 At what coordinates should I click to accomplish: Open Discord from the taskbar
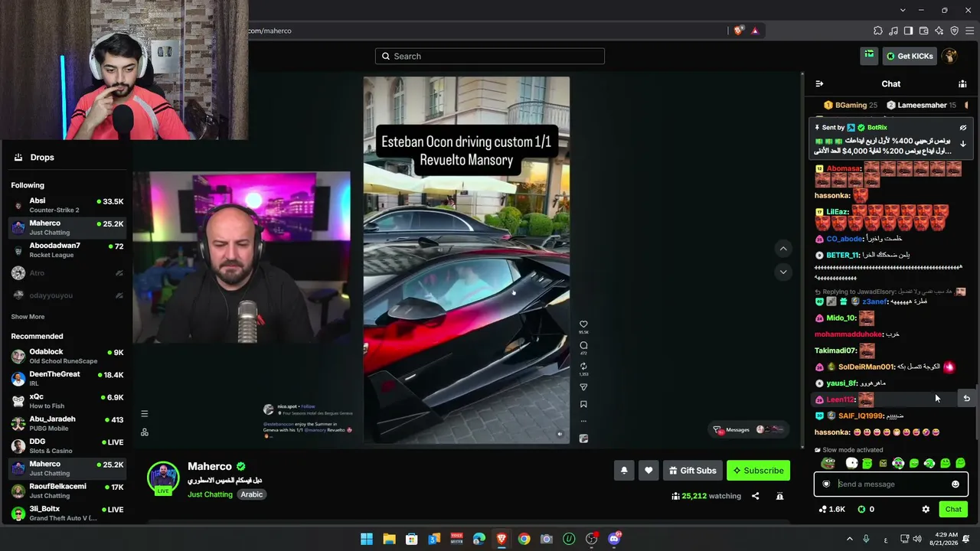(x=614, y=539)
